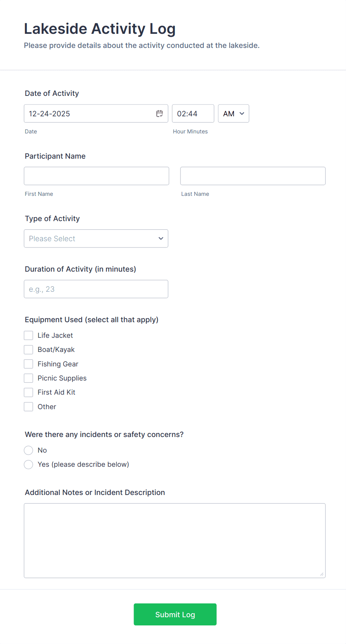The width and height of the screenshot is (346, 644).
Task: Check the Other equipment checkbox
Action: tap(28, 406)
